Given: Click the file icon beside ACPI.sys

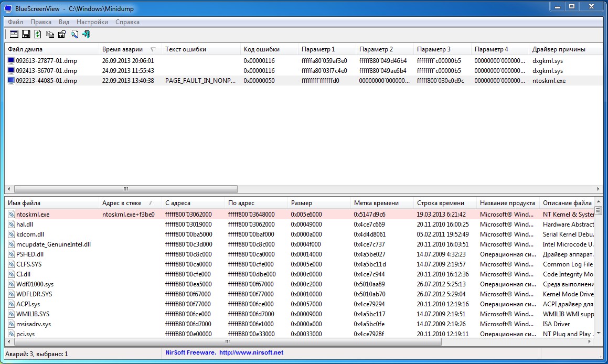Looking at the screenshot, I should point(11,304).
